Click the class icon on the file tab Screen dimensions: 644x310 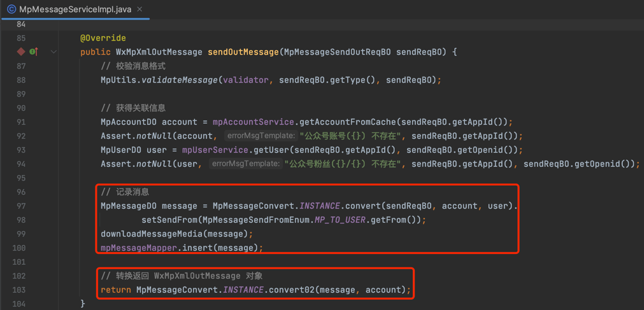[x=11, y=9]
